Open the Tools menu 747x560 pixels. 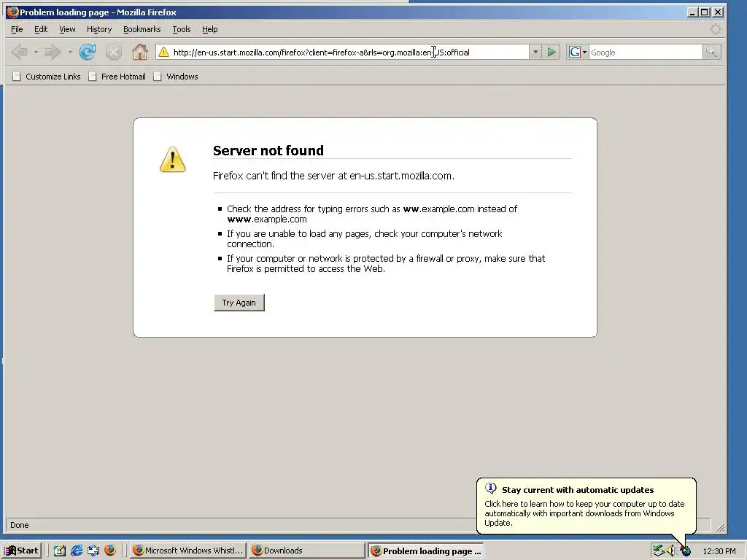[x=182, y=29]
